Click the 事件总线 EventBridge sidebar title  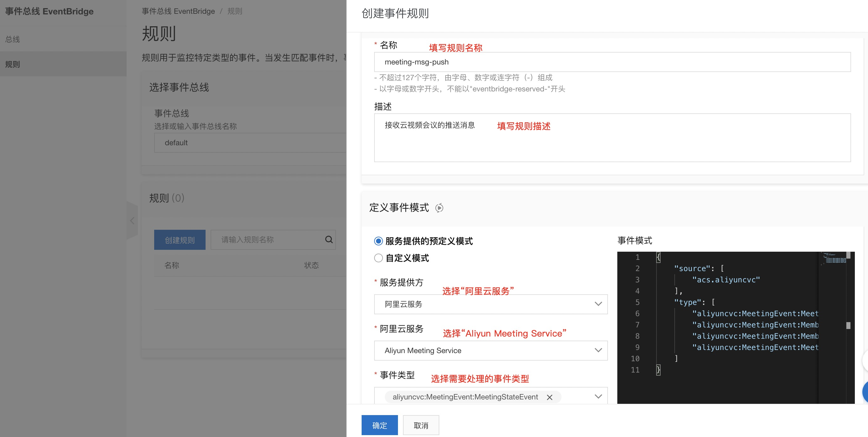point(49,12)
